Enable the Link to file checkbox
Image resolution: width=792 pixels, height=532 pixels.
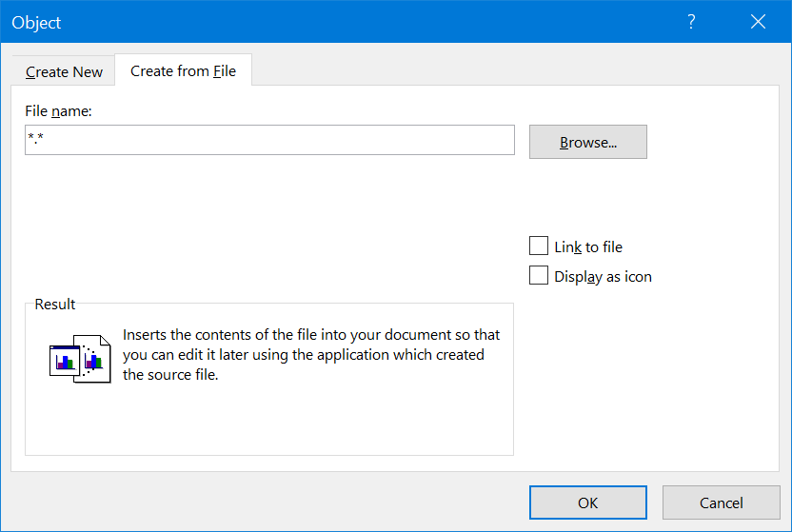pyautogui.click(x=539, y=246)
